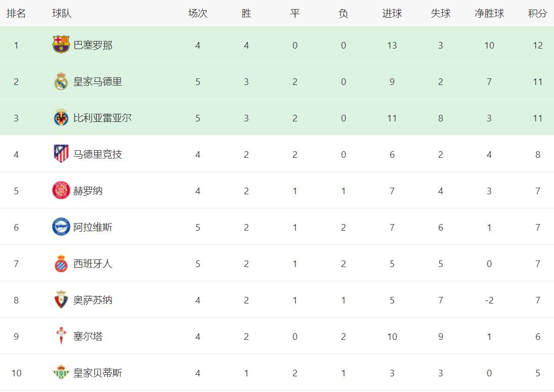Select the Villarreal yellow crest icon
Screen dimensions: 554x392
61,117
